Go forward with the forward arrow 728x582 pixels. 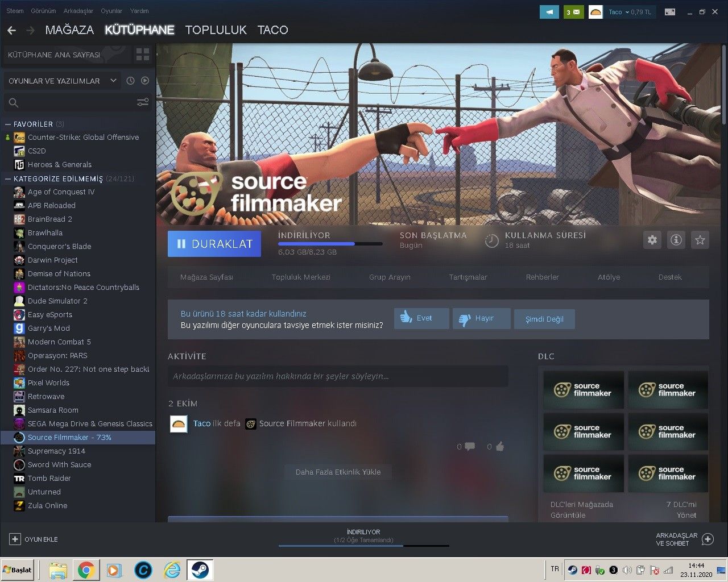tap(30, 30)
